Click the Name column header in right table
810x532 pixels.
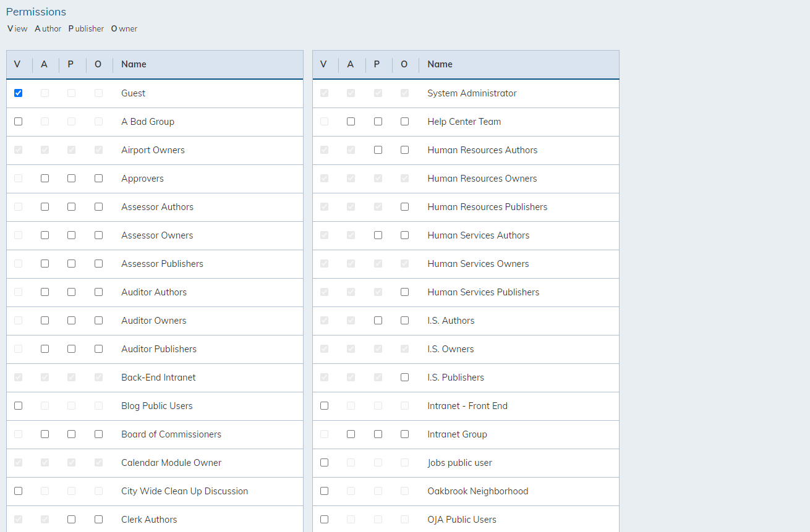(x=440, y=64)
